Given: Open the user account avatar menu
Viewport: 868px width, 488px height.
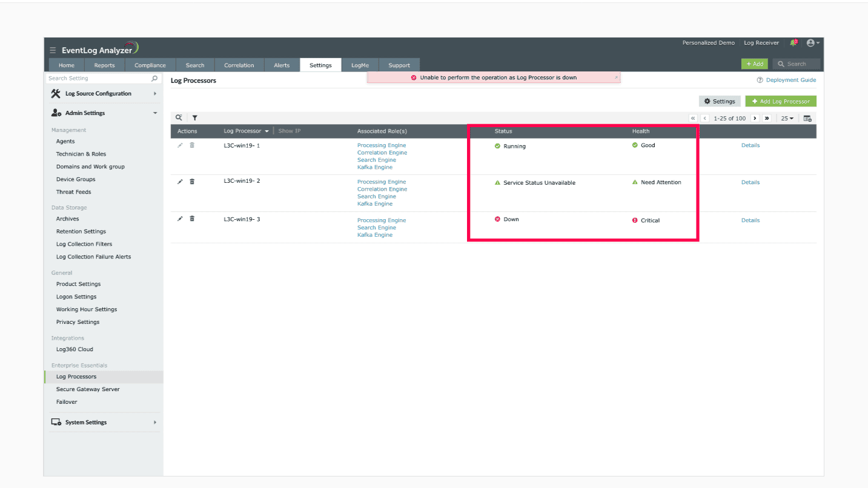Looking at the screenshot, I should coord(812,43).
